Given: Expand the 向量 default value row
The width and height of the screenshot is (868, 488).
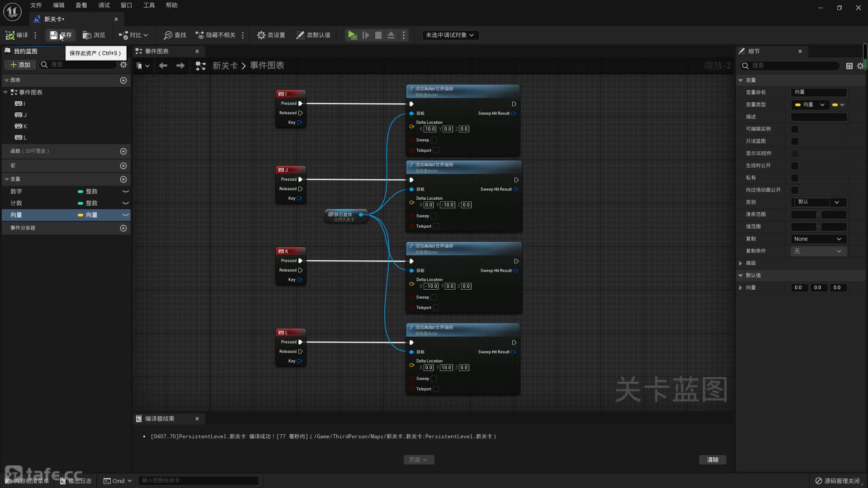Looking at the screenshot, I should (x=741, y=288).
